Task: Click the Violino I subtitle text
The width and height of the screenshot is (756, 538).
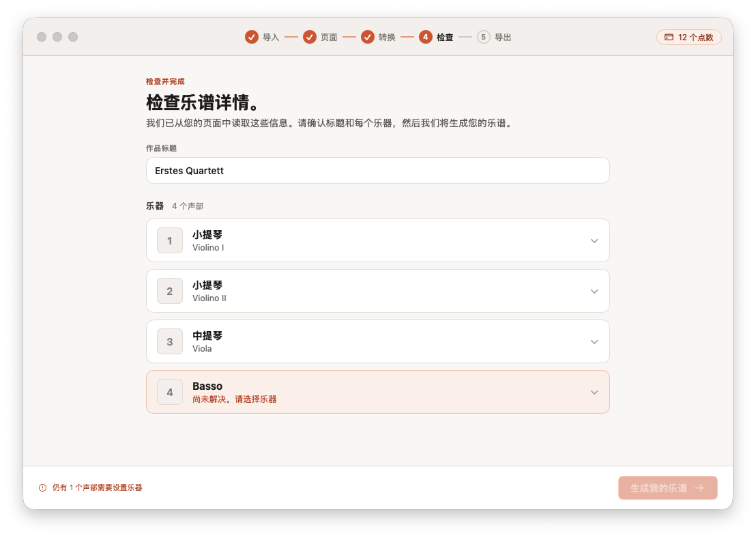Action: point(208,248)
